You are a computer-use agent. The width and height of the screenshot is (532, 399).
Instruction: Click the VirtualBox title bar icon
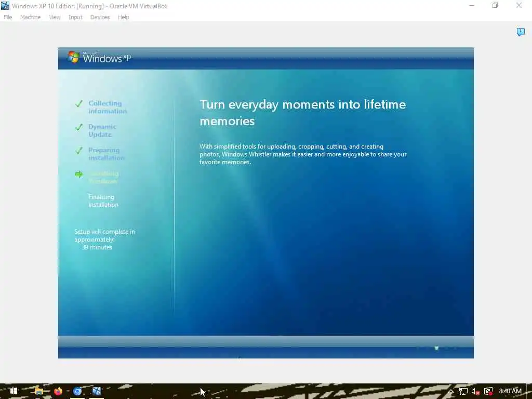[x=5, y=6]
